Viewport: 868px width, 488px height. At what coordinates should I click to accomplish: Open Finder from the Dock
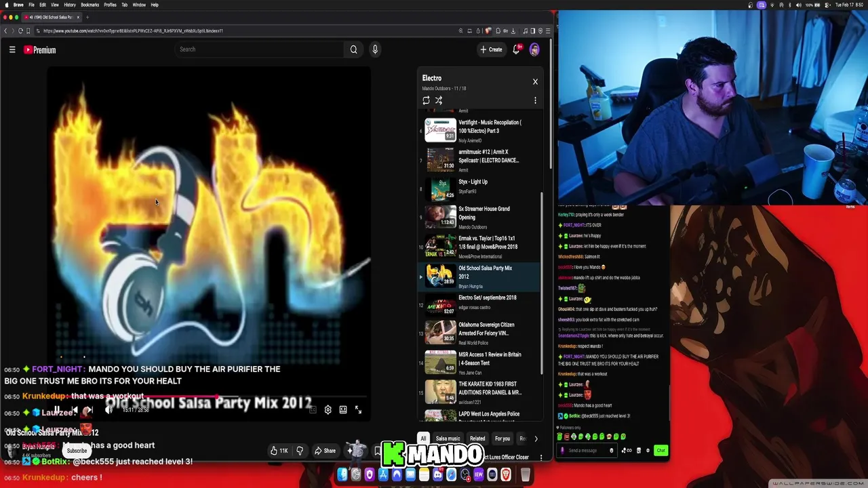tap(342, 475)
